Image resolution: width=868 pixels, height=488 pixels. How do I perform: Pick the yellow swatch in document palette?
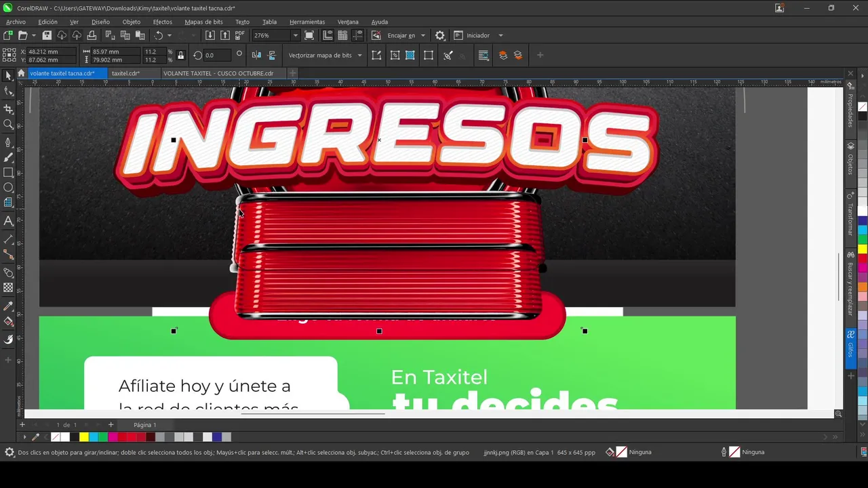(x=83, y=437)
